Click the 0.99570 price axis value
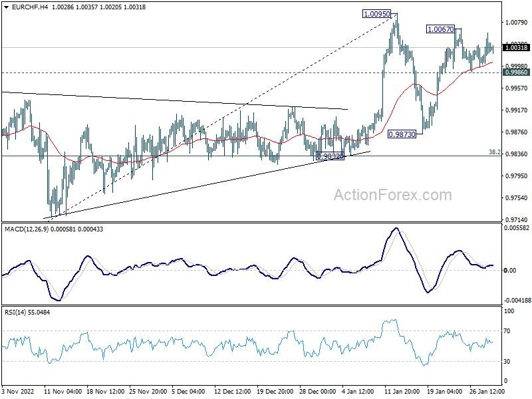Screen dimensions: 532x399 point(517,88)
